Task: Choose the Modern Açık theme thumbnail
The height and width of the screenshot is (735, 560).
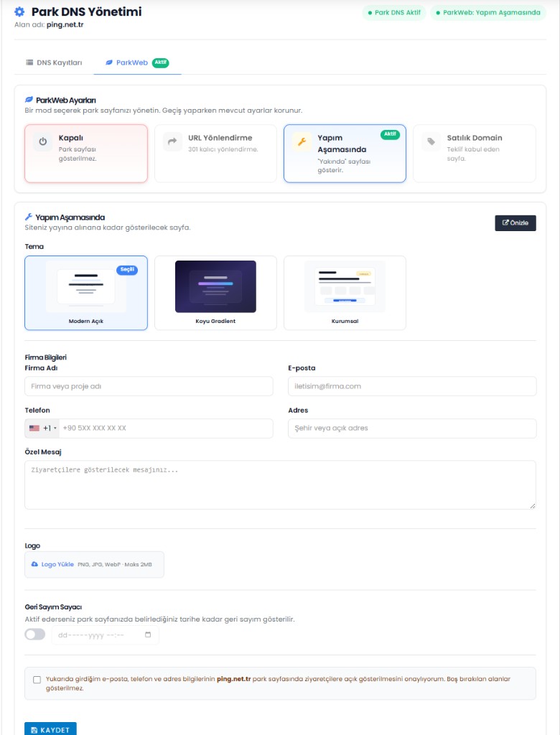Action: click(86, 293)
